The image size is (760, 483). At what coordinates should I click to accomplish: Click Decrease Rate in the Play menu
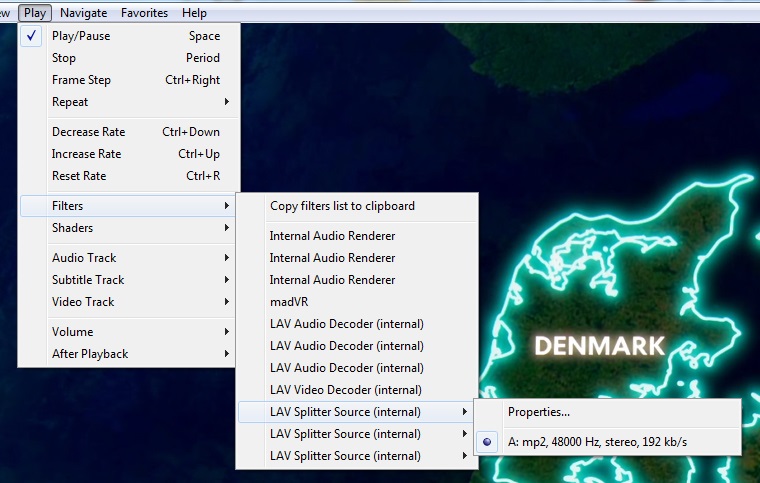tap(89, 132)
